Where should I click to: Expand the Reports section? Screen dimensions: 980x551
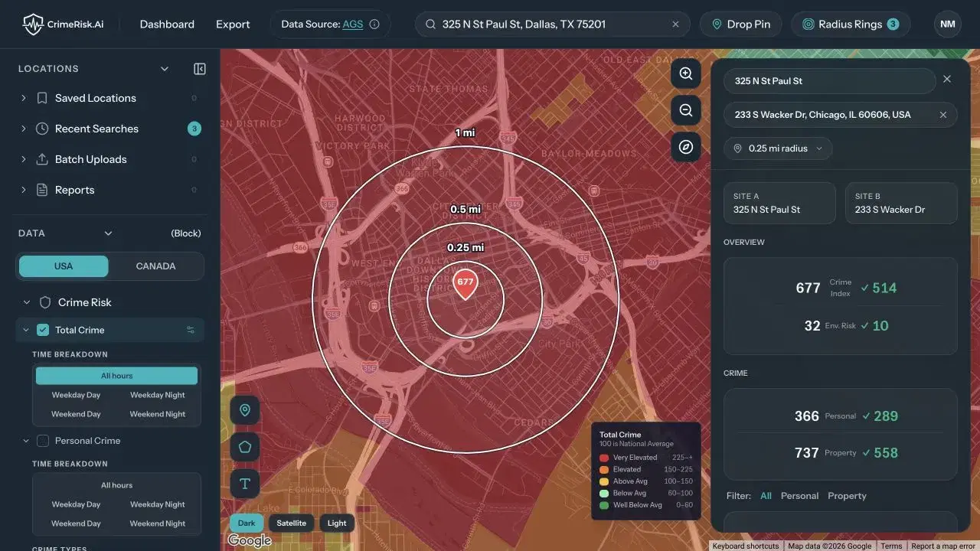23,190
